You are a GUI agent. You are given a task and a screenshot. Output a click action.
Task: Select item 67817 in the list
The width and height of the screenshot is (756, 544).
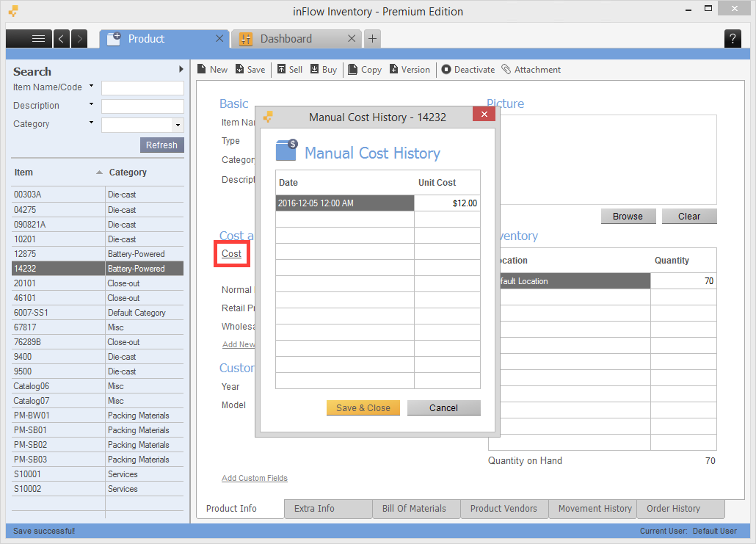[x=98, y=327]
